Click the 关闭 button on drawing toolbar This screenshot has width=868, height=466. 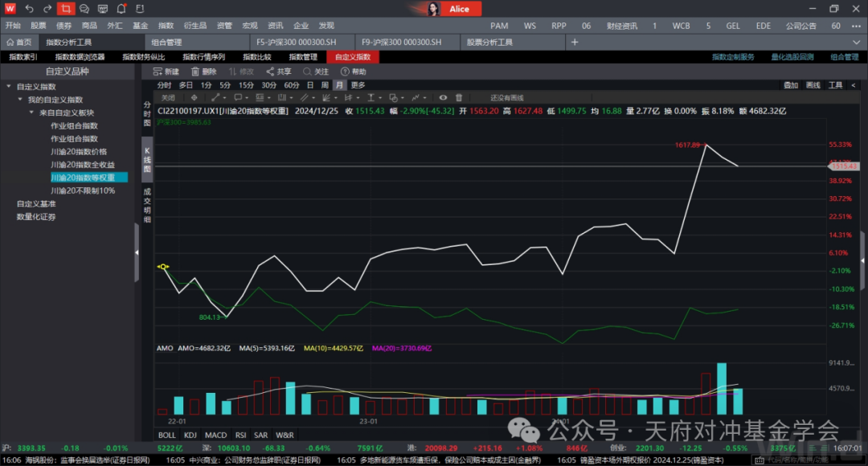point(168,97)
